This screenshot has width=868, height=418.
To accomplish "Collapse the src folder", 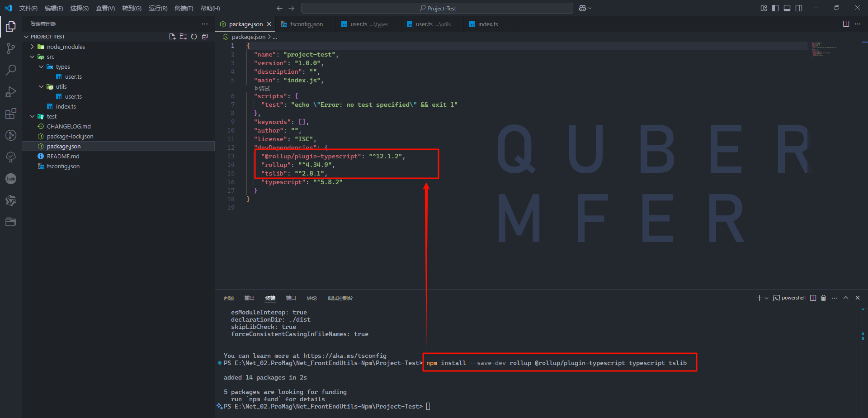I will point(32,57).
